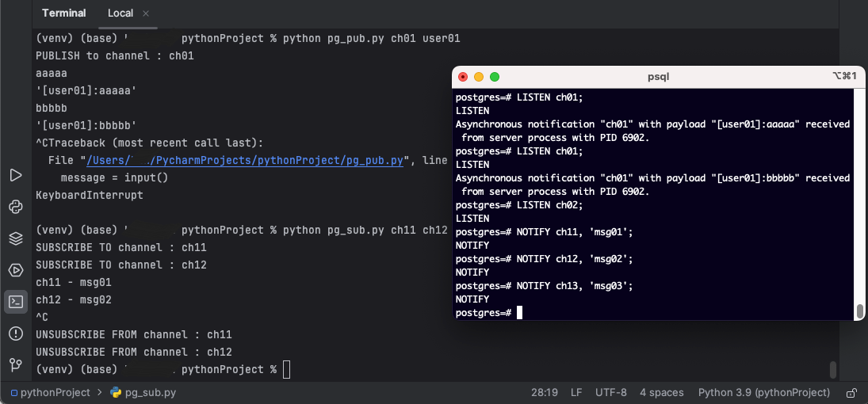The image size is (868, 404).
Task: Open the Services tool window
Action: pos(15,270)
